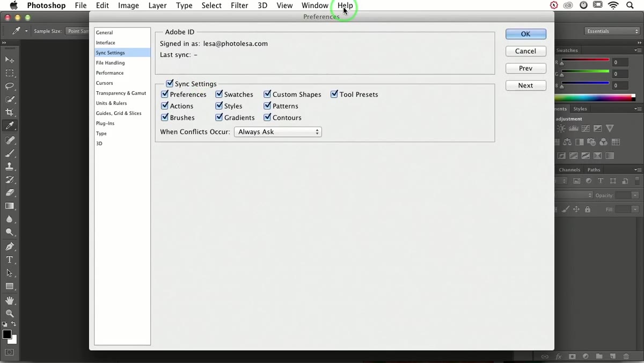Open the Layer menu
The image size is (644, 363).
[x=157, y=5]
